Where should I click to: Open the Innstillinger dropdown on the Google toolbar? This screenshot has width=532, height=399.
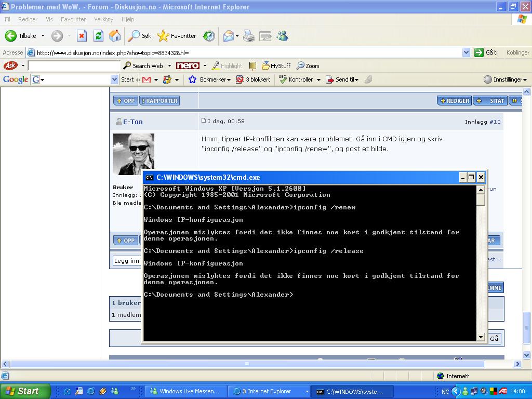(505, 79)
